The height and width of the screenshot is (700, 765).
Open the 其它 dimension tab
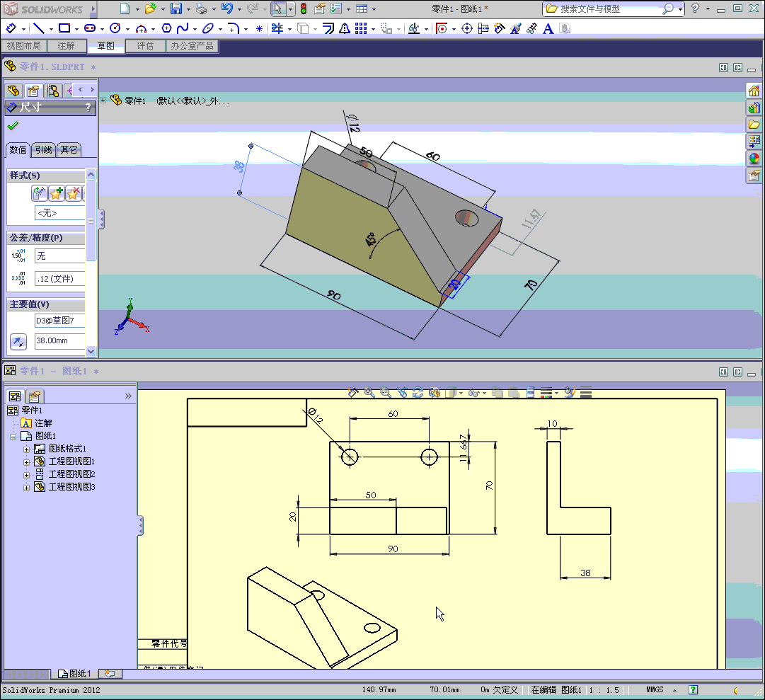click(69, 150)
